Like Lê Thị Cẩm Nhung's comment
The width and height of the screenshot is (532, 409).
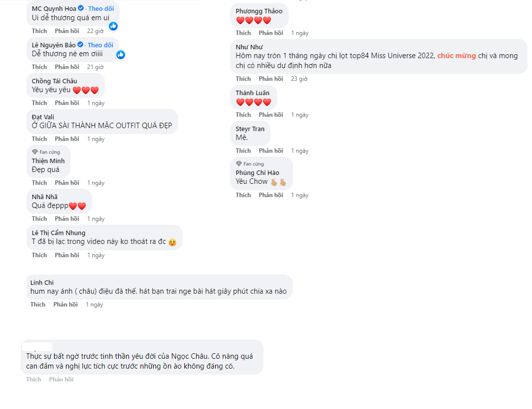[39, 255]
